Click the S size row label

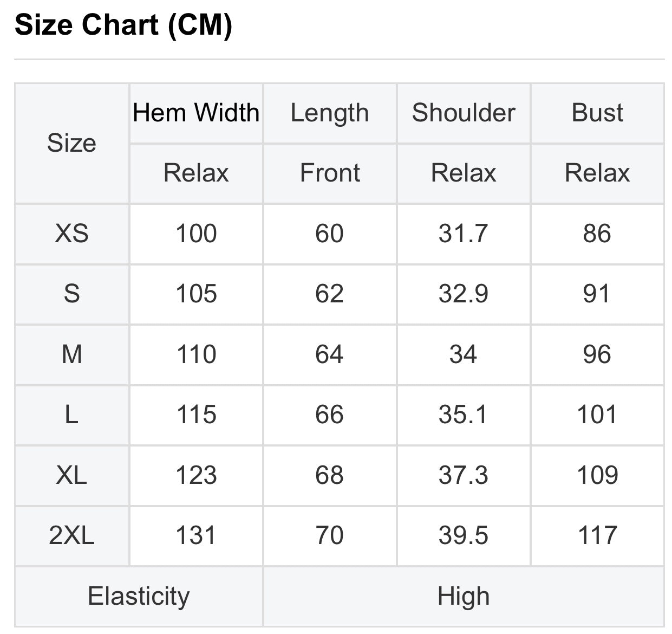tap(71, 294)
